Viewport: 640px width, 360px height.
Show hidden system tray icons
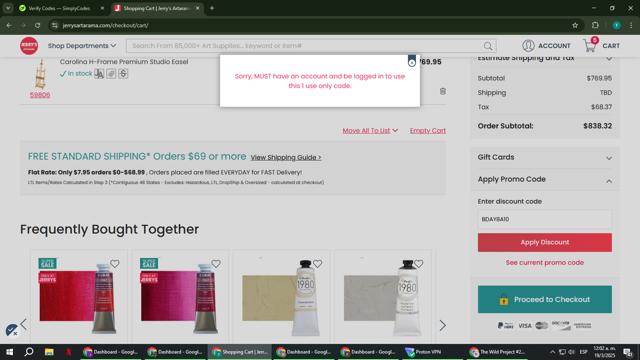coord(552,352)
